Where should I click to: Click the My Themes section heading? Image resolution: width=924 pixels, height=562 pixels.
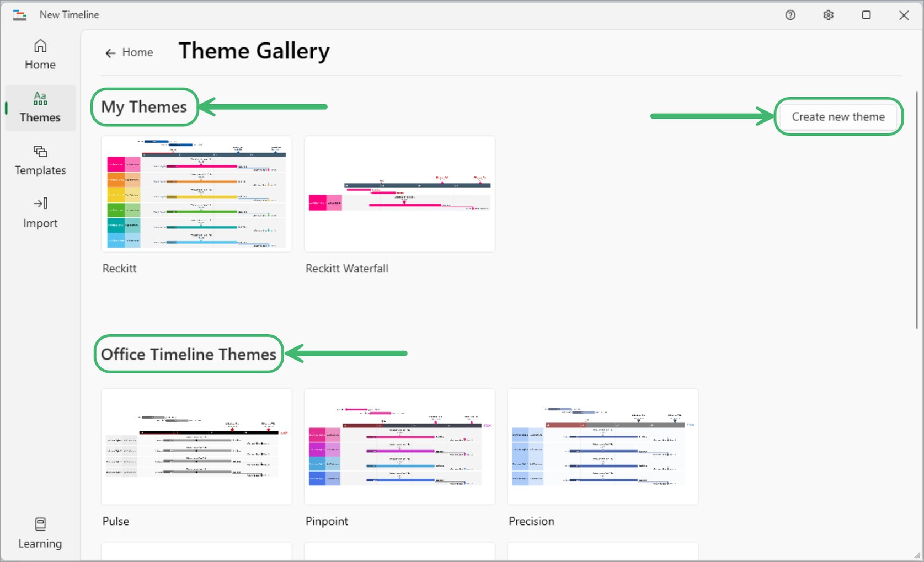tap(143, 107)
